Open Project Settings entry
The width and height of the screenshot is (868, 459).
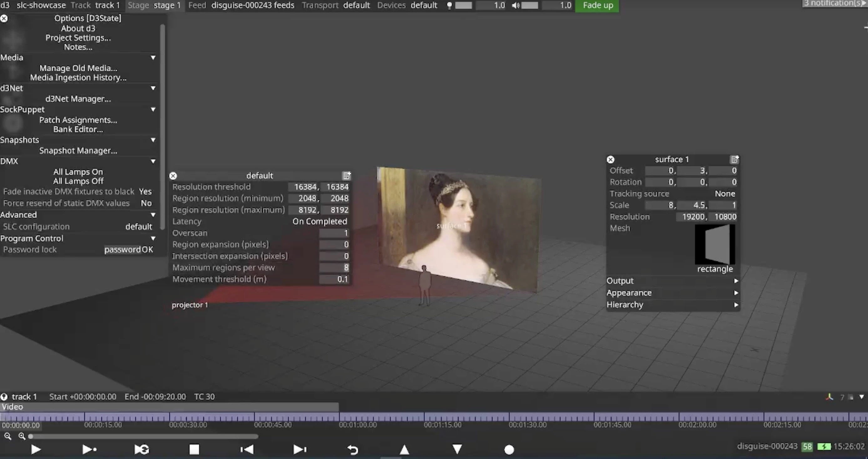coord(78,38)
